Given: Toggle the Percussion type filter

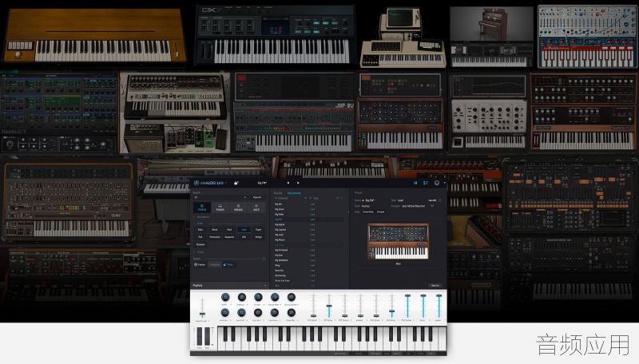Looking at the screenshot, I should coord(215,237).
